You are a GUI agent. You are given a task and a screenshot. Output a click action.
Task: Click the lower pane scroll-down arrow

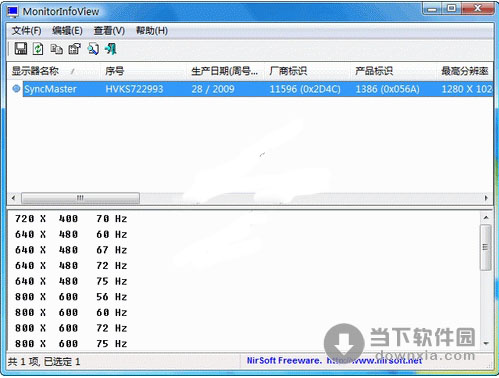point(486,343)
